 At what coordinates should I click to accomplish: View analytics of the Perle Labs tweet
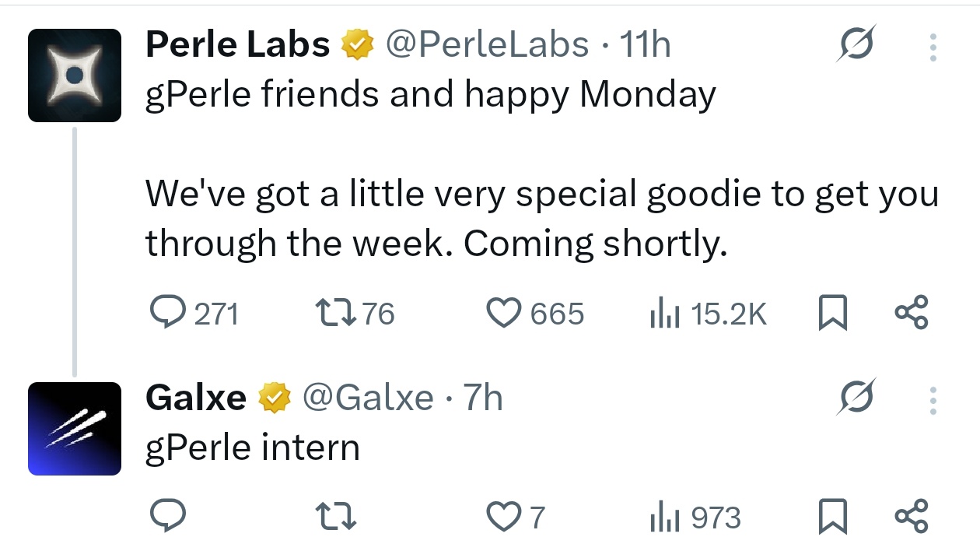coord(665,314)
